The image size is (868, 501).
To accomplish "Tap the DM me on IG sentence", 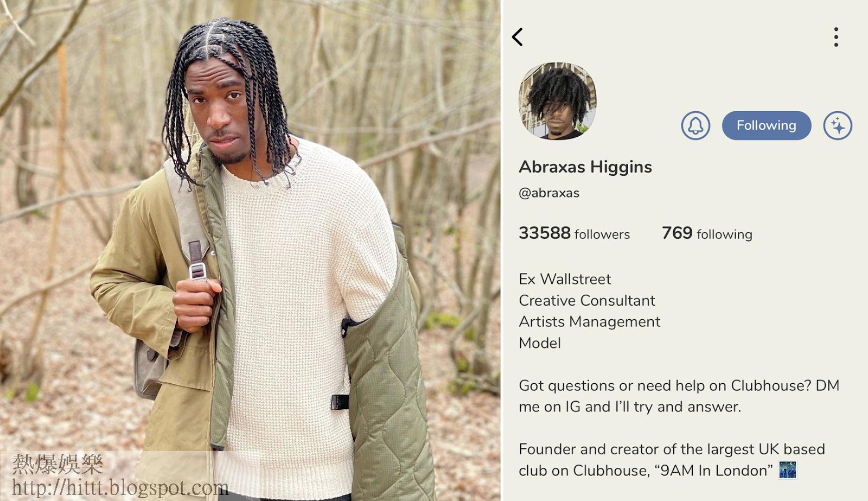I will 679,396.
